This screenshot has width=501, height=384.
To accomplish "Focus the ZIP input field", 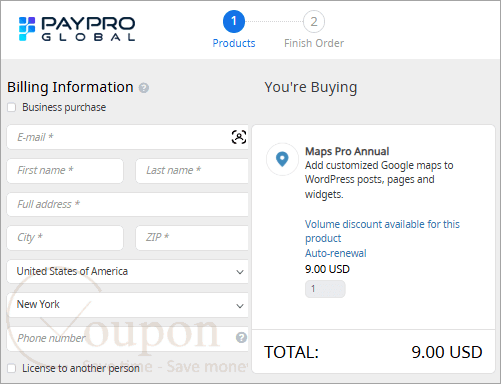I will [x=192, y=238].
